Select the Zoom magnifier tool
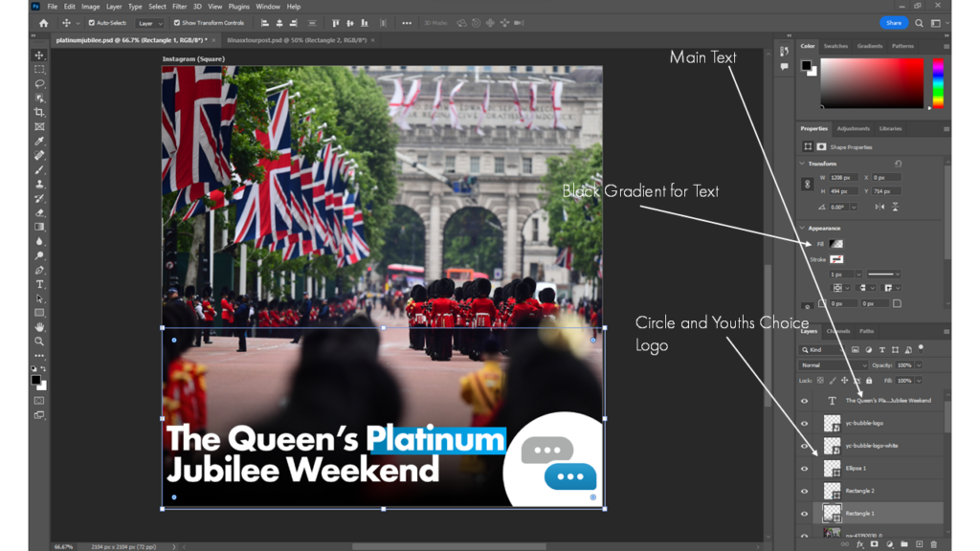The image size is (980, 551). 39,342
